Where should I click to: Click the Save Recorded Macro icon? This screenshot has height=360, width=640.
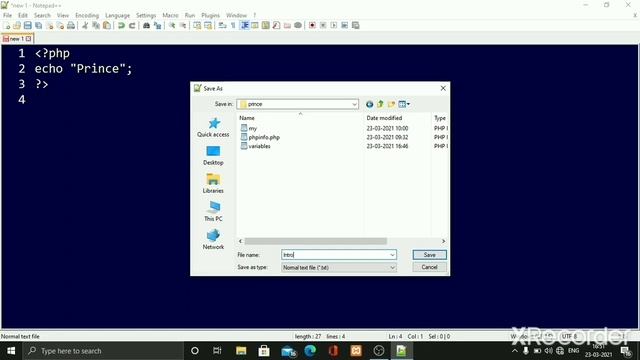pyautogui.click(x=356, y=25)
